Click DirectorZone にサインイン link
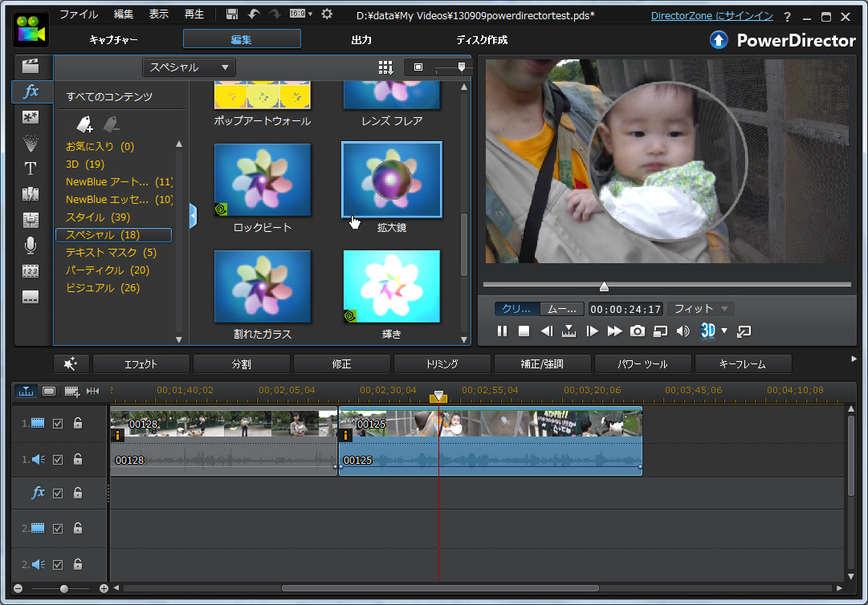Image resolution: width=868 pixels, height=605 pixels. click(711, 16)
